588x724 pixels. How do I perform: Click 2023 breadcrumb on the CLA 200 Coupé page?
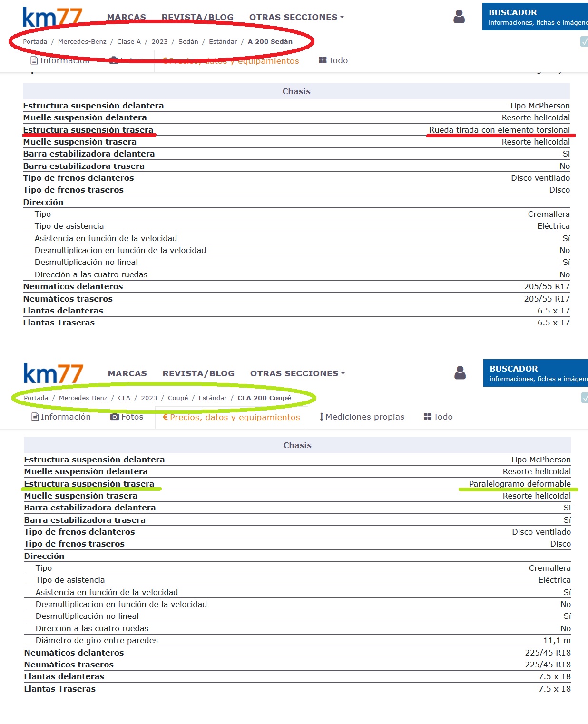pos(149,398)
